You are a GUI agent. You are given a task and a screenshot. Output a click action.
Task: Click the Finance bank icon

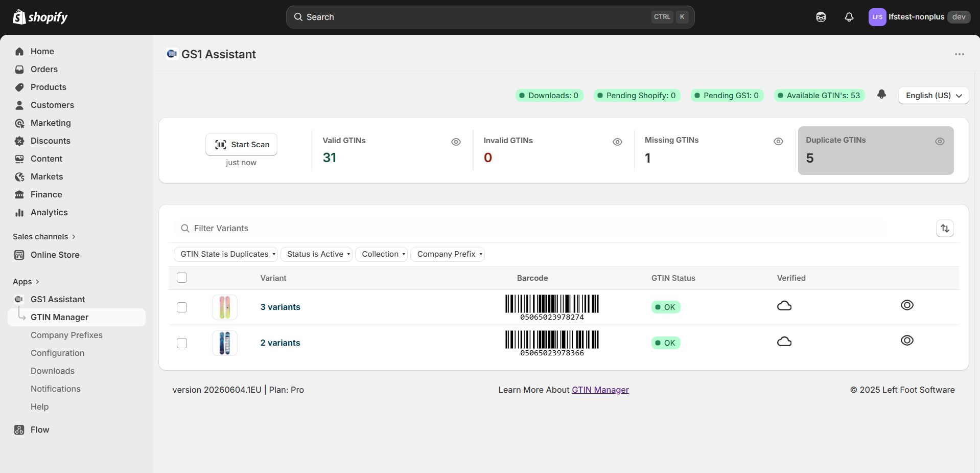[19, 194]
